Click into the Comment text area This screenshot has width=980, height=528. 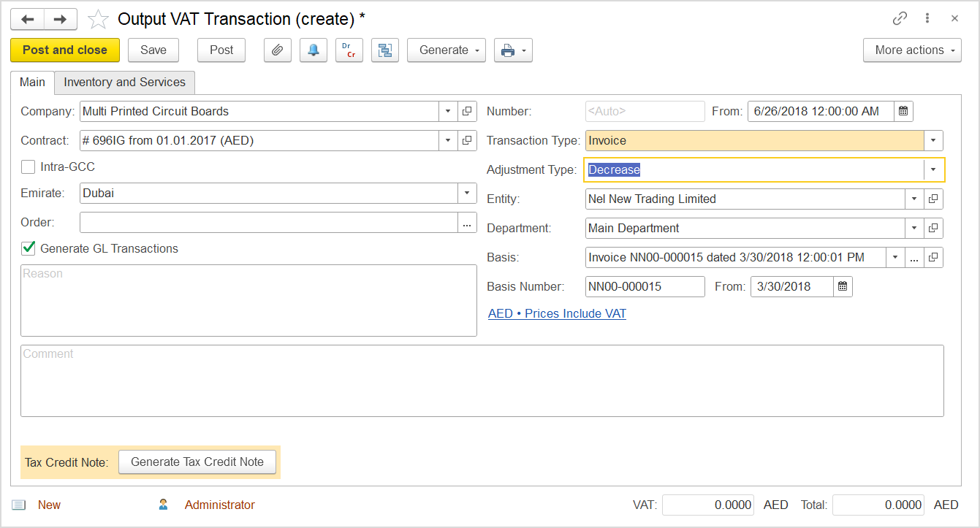[482, 381]
